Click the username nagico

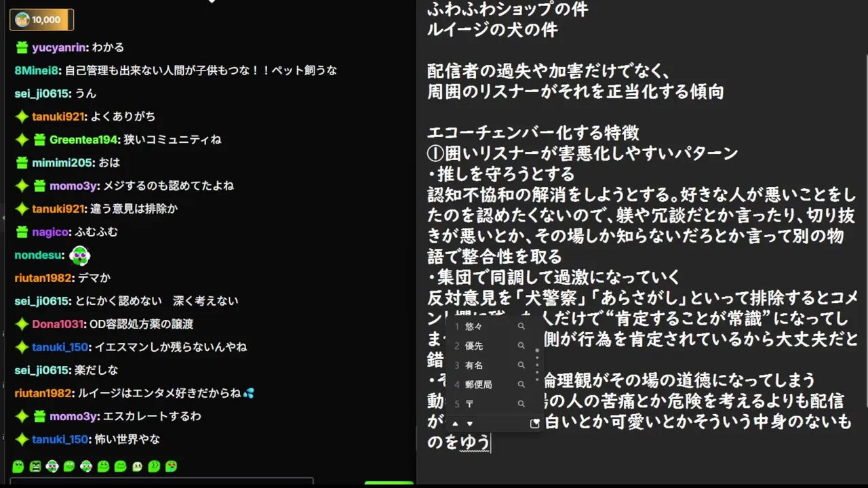pos(50,232)
